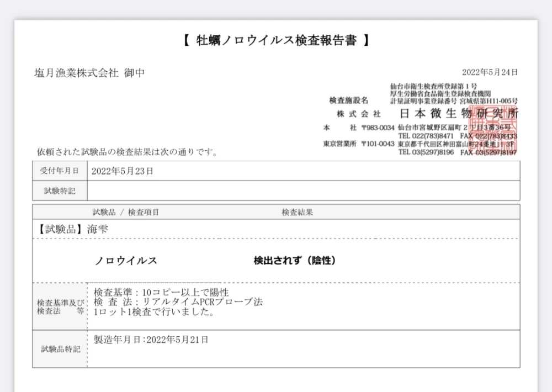Click head office postal code 〒983-0034
The image size is (552, 392).
point(378,128)
